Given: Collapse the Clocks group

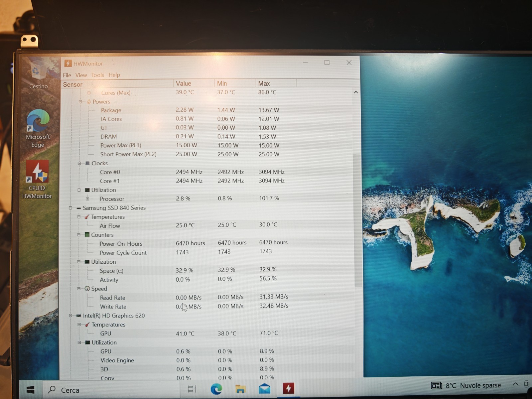Looking at the screenshot, I should coord(79,163).
